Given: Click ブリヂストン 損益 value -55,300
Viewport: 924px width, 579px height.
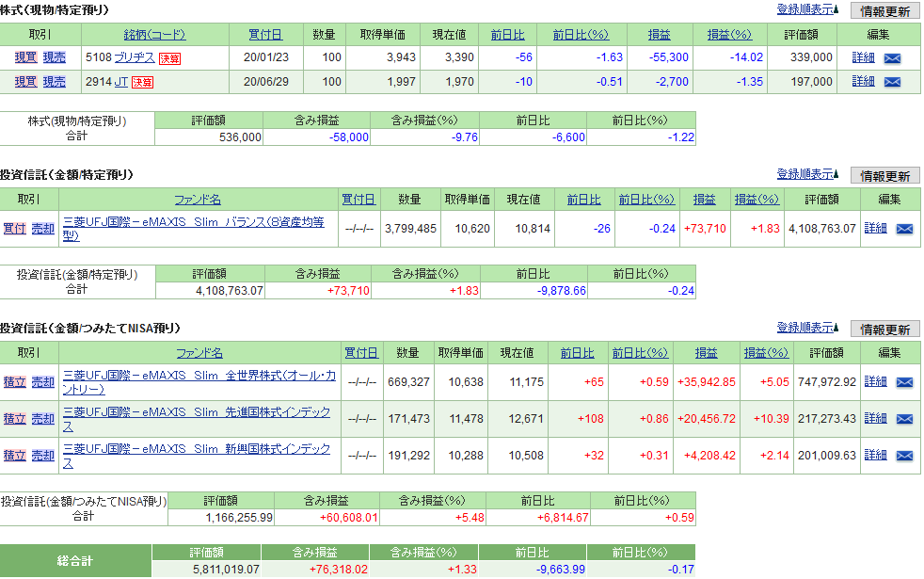Looking at the screenshot, I should point(668,57).
